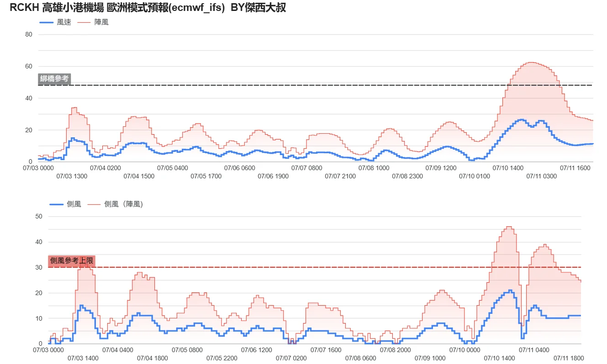
Task: Click the red 陣風 legend line swatch
Action: 85,22
